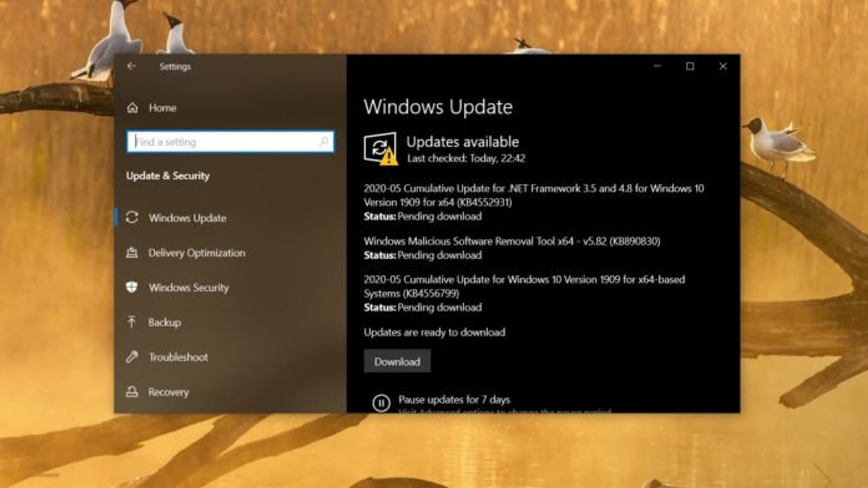Click the Download button
The image size is (868, 488).
[397, 362]
